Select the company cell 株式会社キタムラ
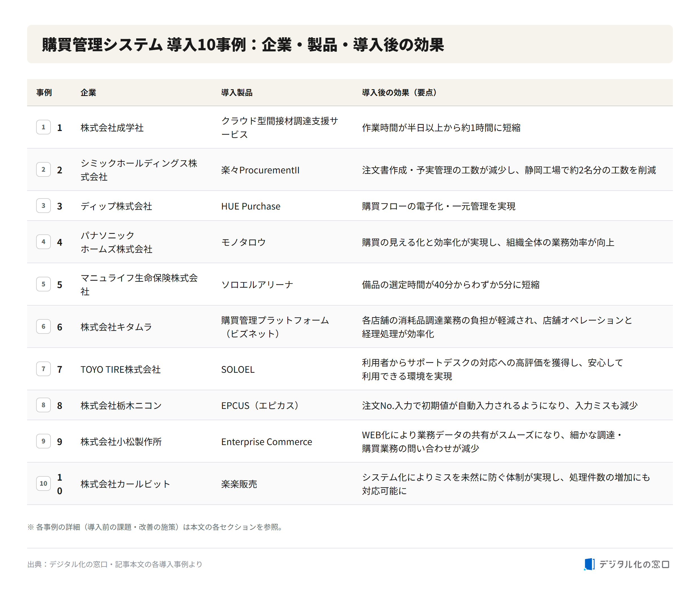The width and height of the screenshot is (700, 597). click(116, 327)
